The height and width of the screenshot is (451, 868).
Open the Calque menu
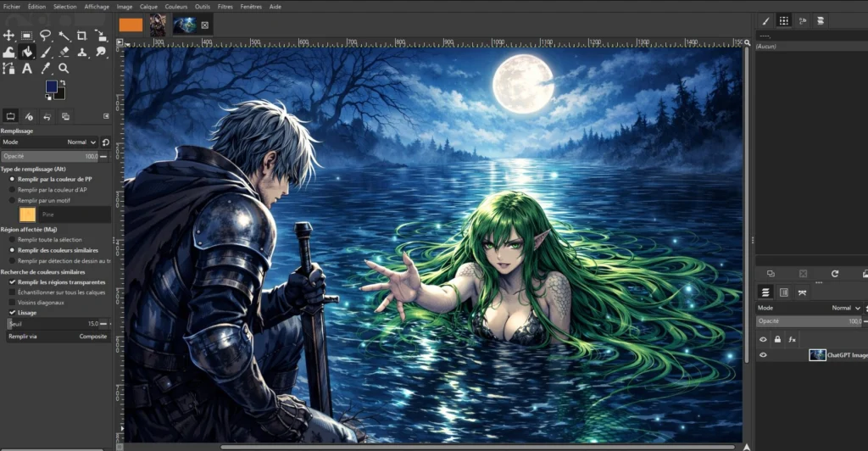148,6
